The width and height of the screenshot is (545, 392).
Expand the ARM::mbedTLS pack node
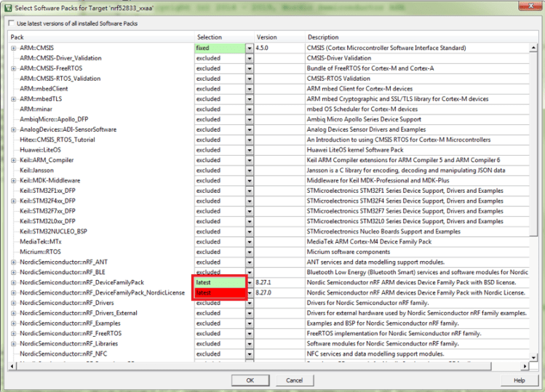tap(13, 99)
